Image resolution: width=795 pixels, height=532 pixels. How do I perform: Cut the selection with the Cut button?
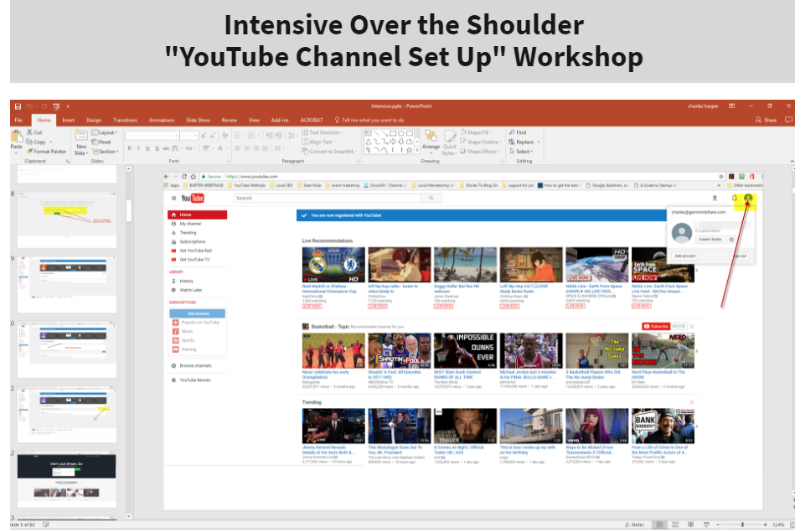click(34, 132)
